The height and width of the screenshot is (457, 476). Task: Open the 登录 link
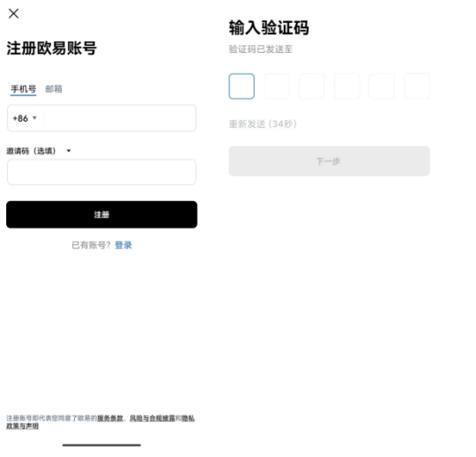pos(123,245)
